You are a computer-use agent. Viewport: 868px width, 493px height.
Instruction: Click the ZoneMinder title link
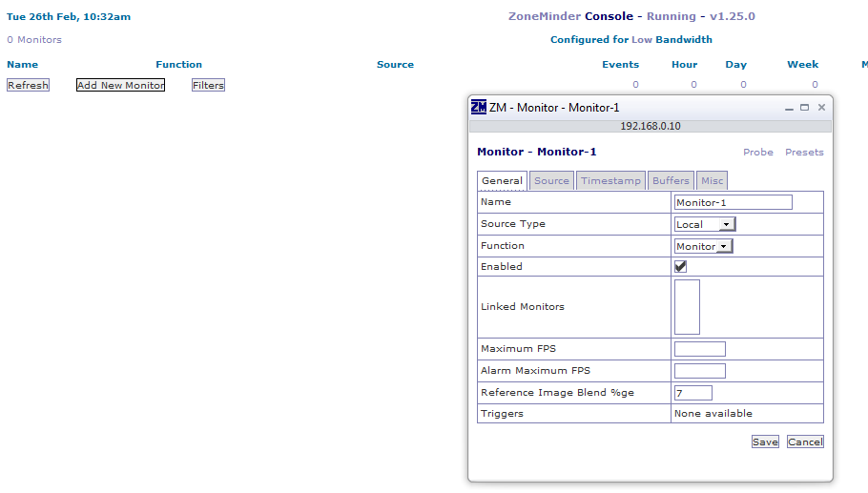coord(544,16)
